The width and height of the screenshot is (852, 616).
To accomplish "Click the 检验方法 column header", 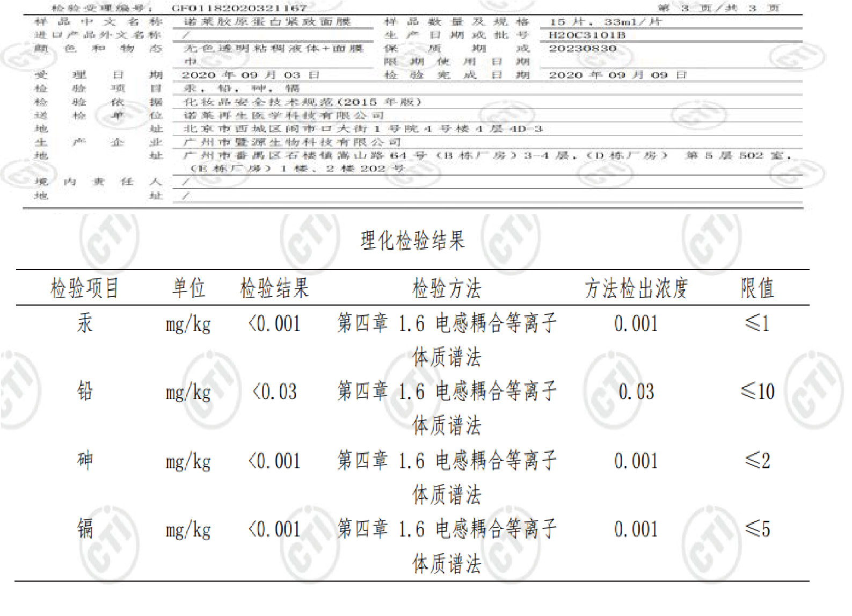I will [447, 288].
